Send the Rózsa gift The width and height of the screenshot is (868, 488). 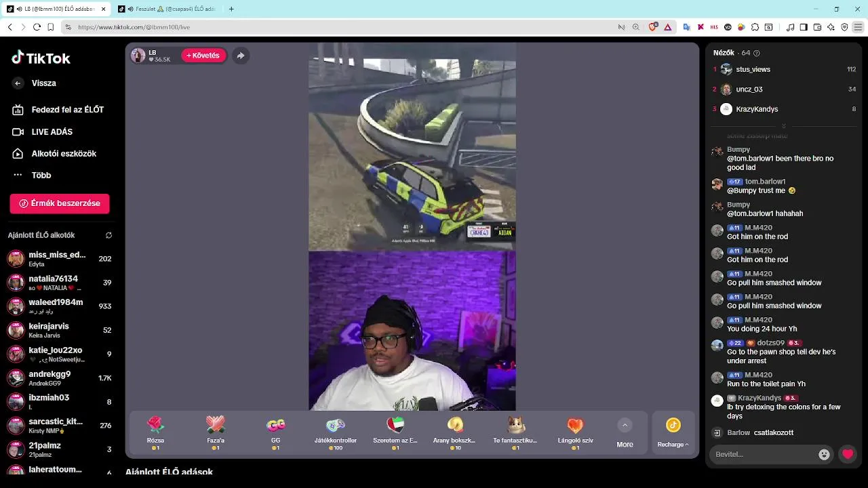click(155, 434)
